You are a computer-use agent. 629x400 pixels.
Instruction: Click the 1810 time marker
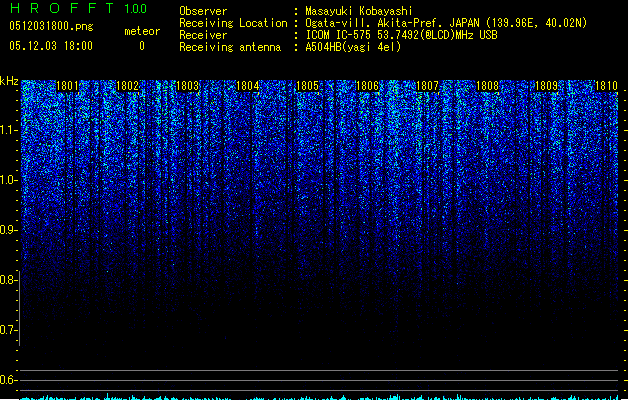[606, 86]
